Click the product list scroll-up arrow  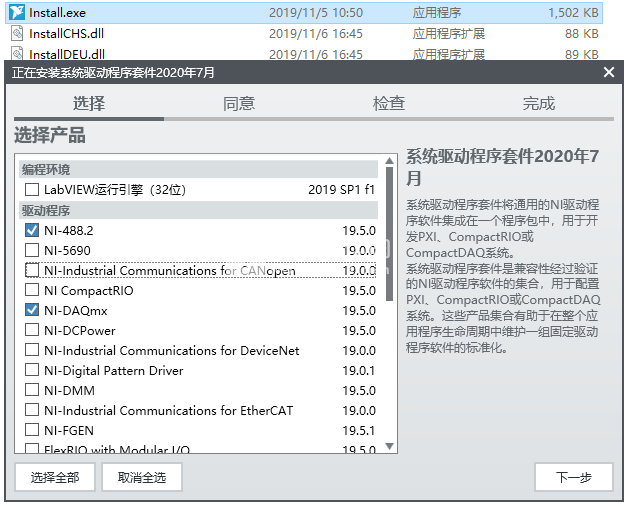(x=389, y=161)
